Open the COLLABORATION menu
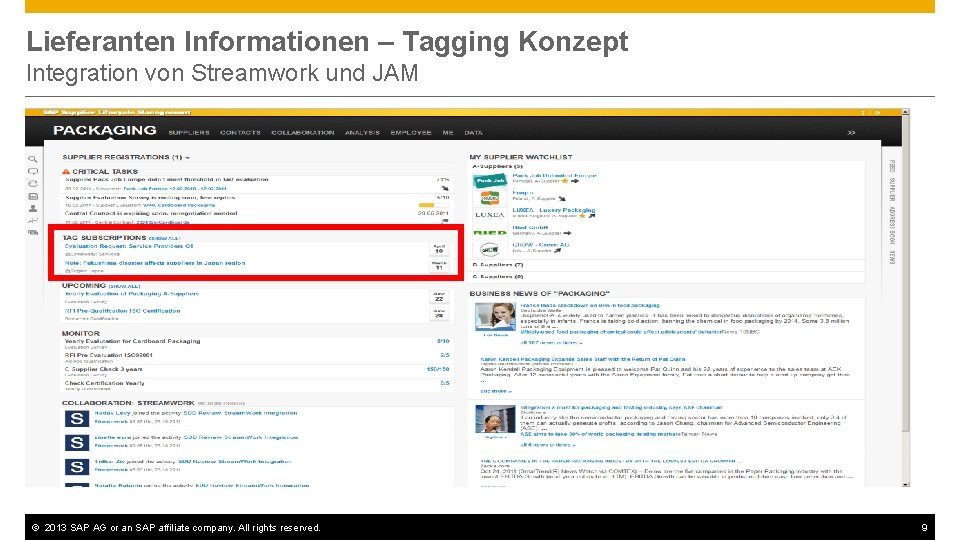Image resolution: width=960 pixels, height=540 pixels. point(302,133)
